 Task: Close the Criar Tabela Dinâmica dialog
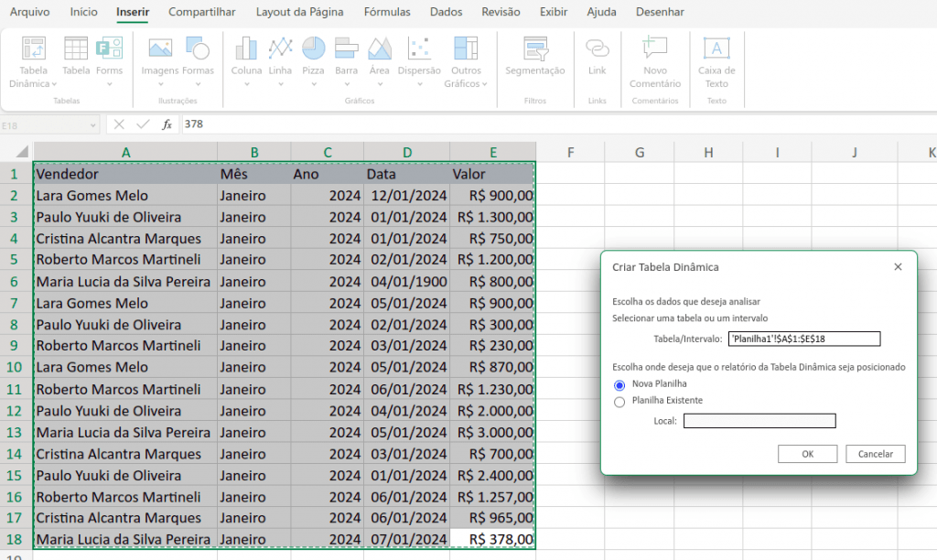tap(898, 267)
